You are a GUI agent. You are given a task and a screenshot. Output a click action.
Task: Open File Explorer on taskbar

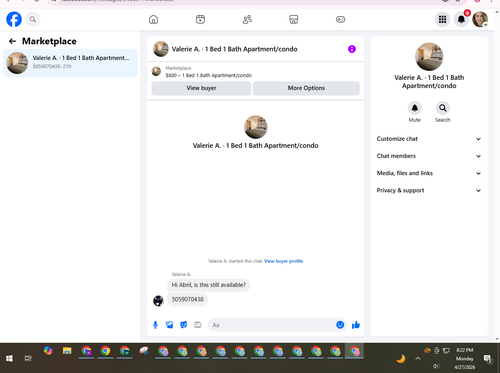coord(67,351)
